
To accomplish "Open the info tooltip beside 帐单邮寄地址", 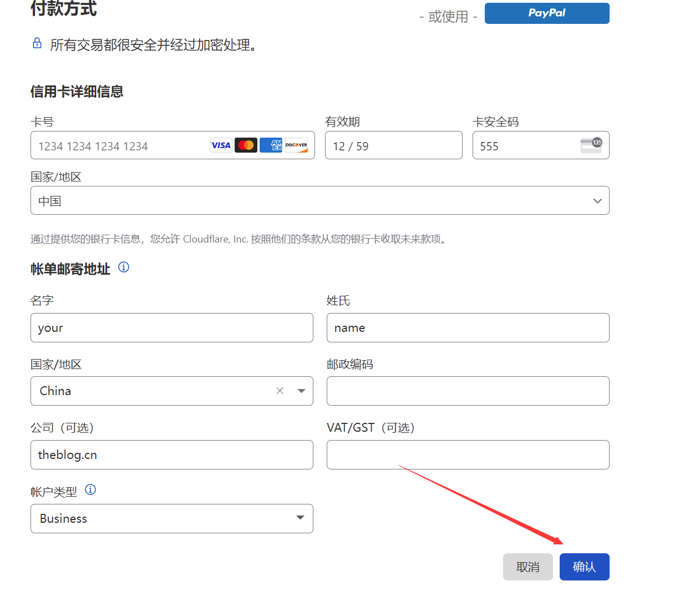I will coord(123,267).
